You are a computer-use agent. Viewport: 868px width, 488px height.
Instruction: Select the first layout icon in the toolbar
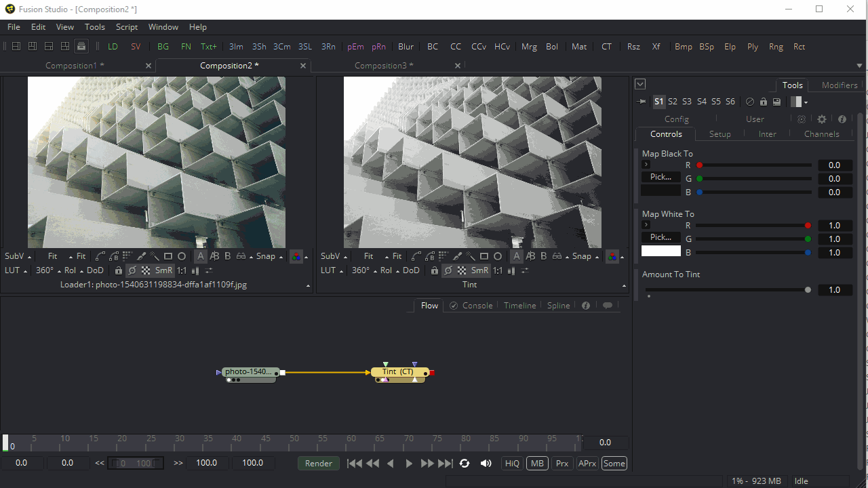[16, 46]
